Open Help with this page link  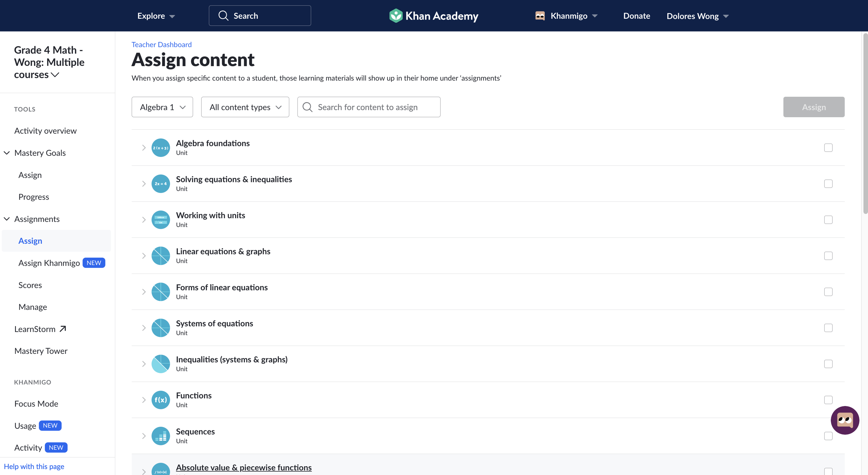tap(34, 466)
